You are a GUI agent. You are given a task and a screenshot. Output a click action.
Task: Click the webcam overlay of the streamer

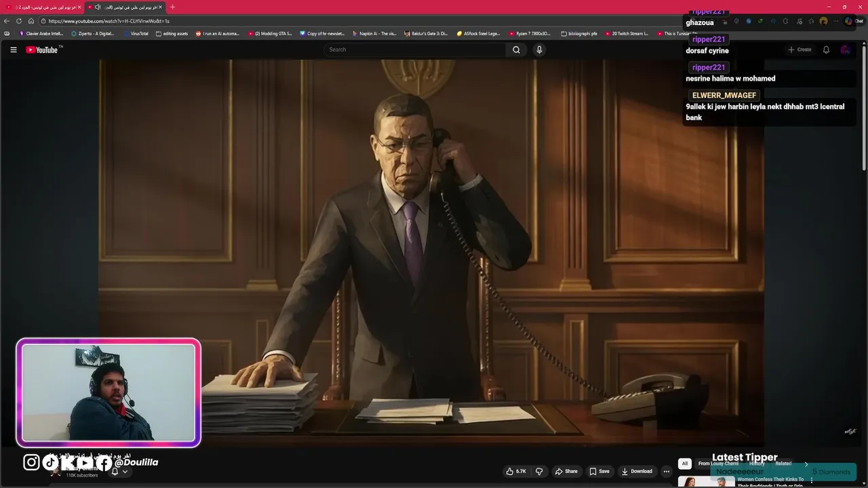108,392
